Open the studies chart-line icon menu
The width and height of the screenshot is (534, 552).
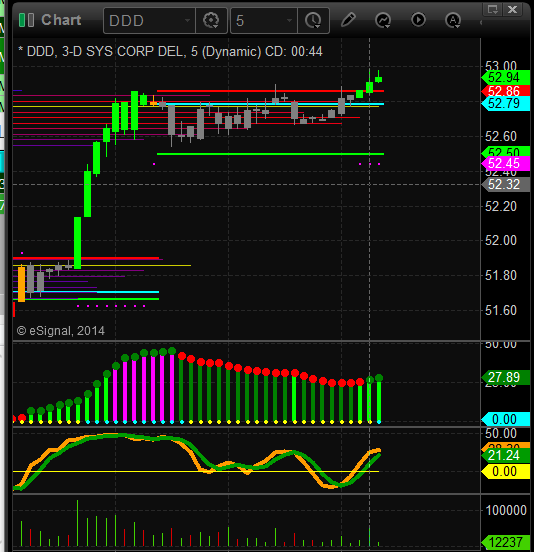pos(383,20)
